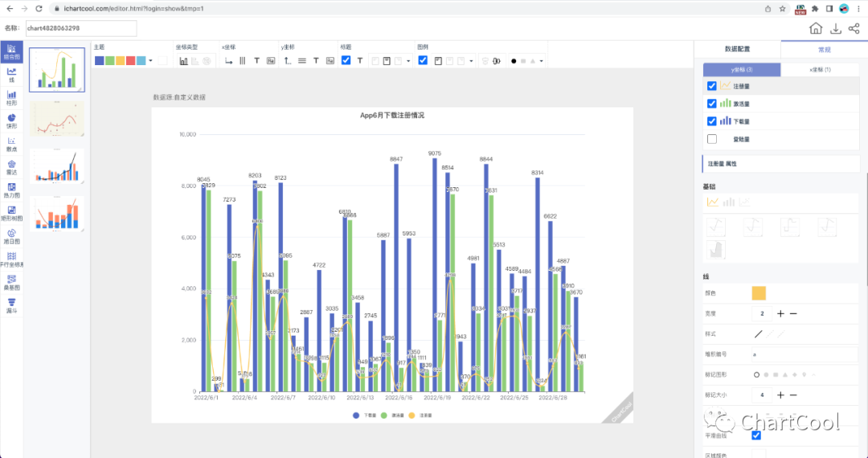Viewport: 868px width, 458px height.
Task: Switch to the x坐标 (1) tab
Action: point(820,70)
